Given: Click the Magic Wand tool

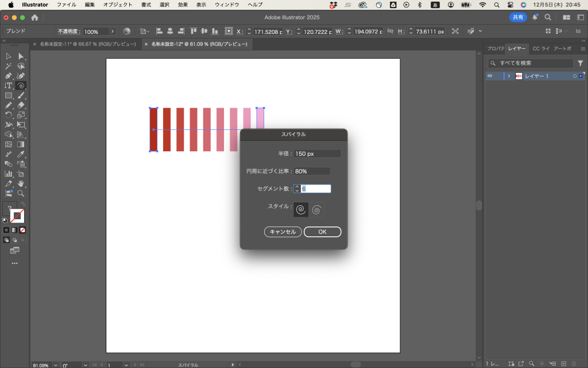Looking at the screenshot, I should (9, 66).
